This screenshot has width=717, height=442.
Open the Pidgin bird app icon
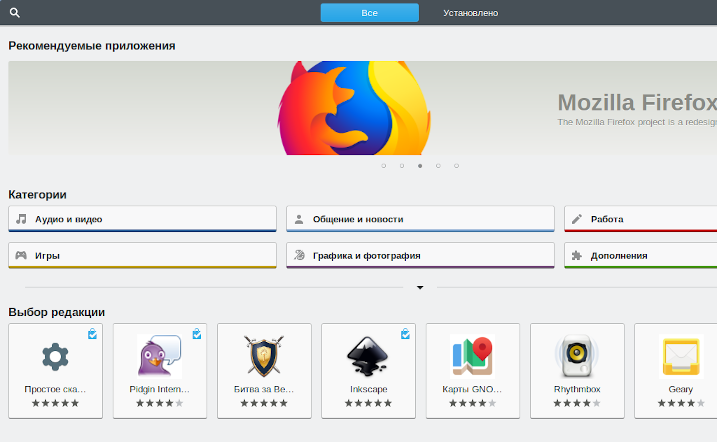160,357
